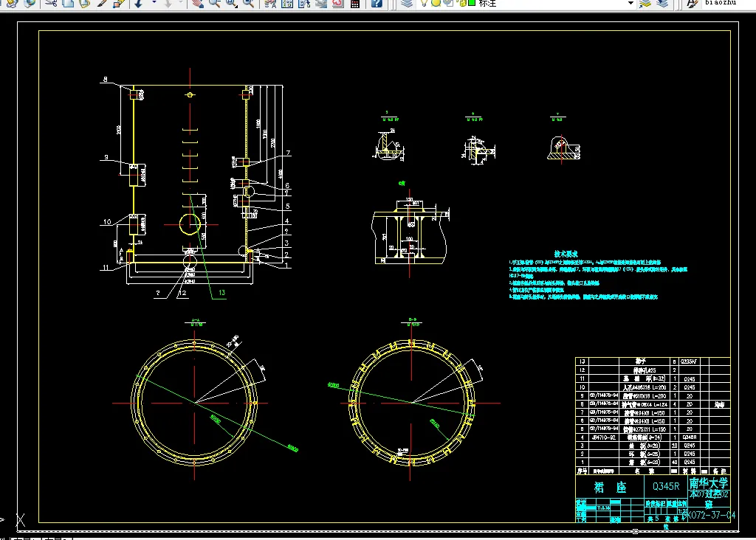
Task: Activate the Zoom Realtime magnifier tool
Action: coord(215,4)
